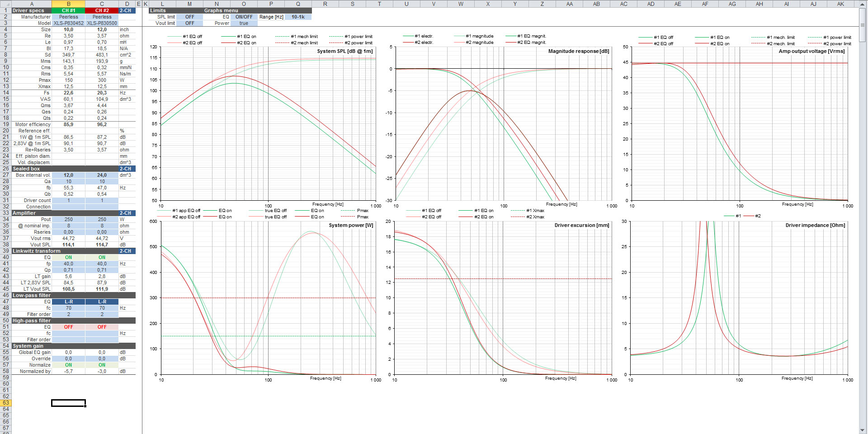Viewport: 868px width, 434px height.
Task: Select the LT Vout SPL value 111,9
Action: (x=102, y=289)
